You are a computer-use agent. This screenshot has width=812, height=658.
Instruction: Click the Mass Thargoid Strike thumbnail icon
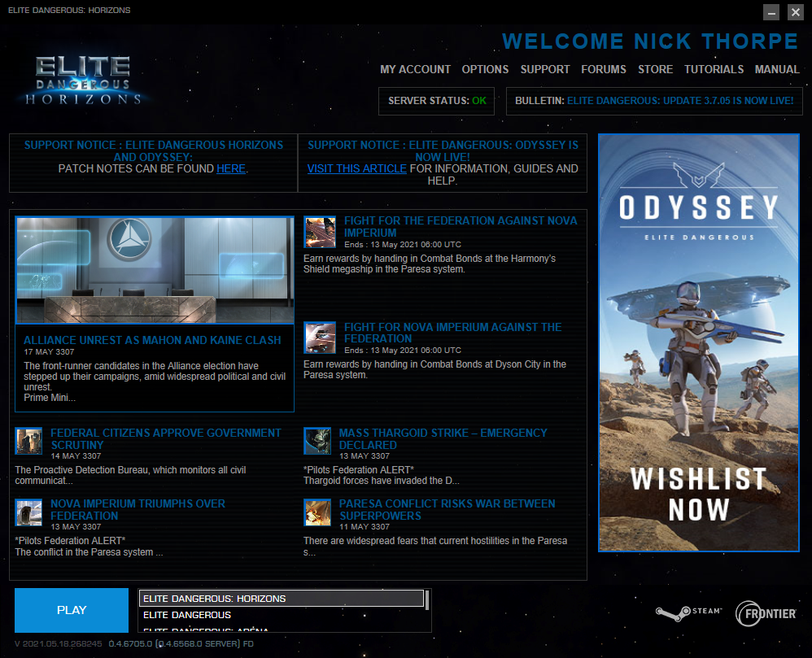click(x=317, y=441)
